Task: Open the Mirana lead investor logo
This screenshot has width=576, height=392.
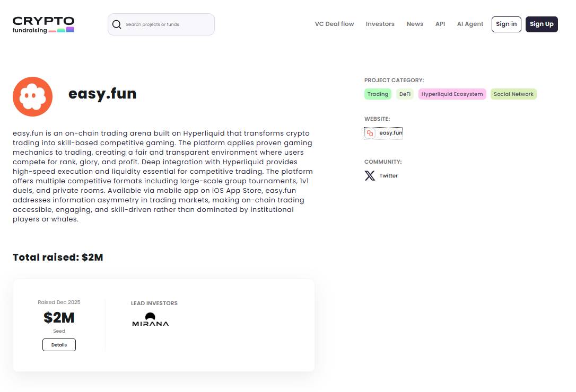Action: tap(150, 319)
